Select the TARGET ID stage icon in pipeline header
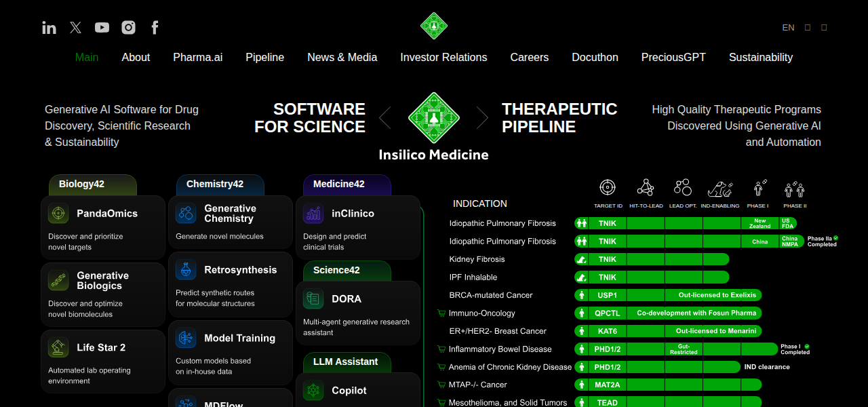This screenshot has width=868, height=407. coord(608,187)
